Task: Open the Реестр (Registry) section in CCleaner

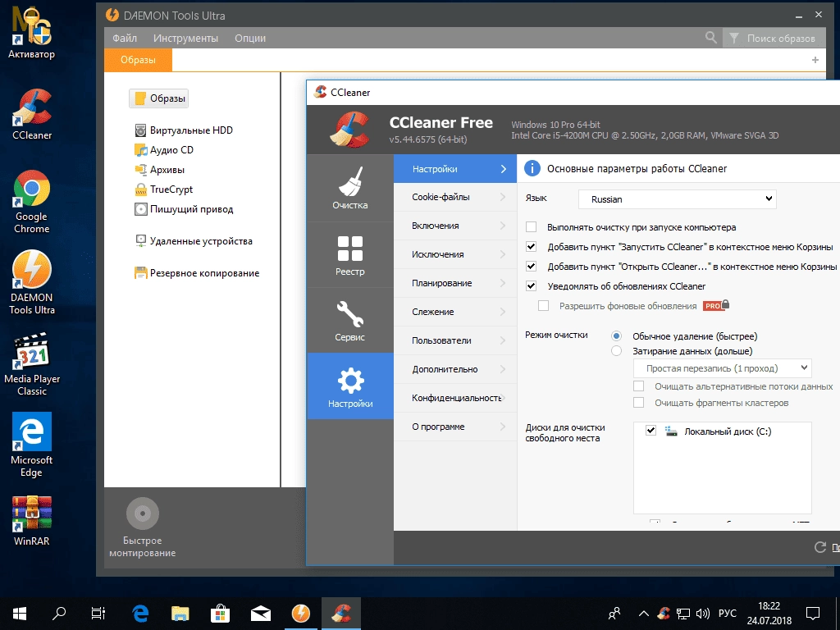Action: pyautogui.click(x=349, y=255)
